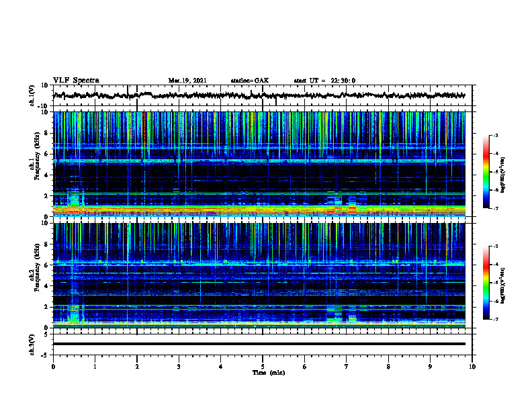Screen dimensions: 532x411
Task: Click the '6' kHz tick on ch.2 frequency axis
Action: (x=46, y=265)
